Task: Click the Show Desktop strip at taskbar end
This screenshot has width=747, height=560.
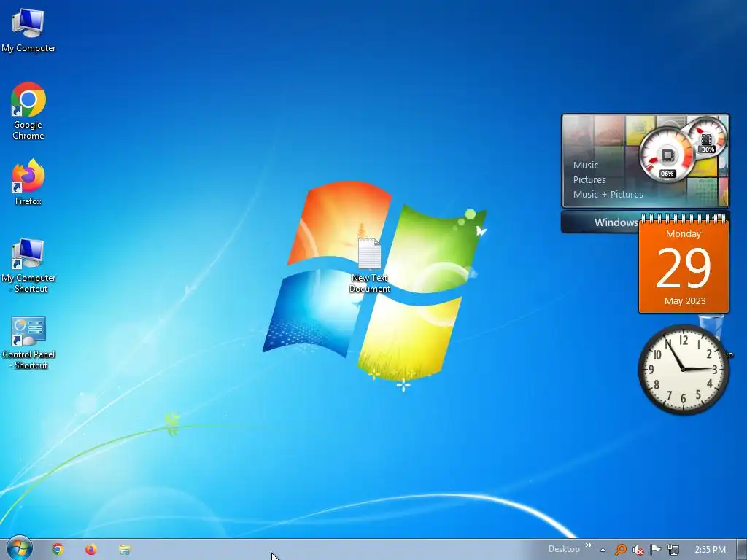Action: click(742, 550)
